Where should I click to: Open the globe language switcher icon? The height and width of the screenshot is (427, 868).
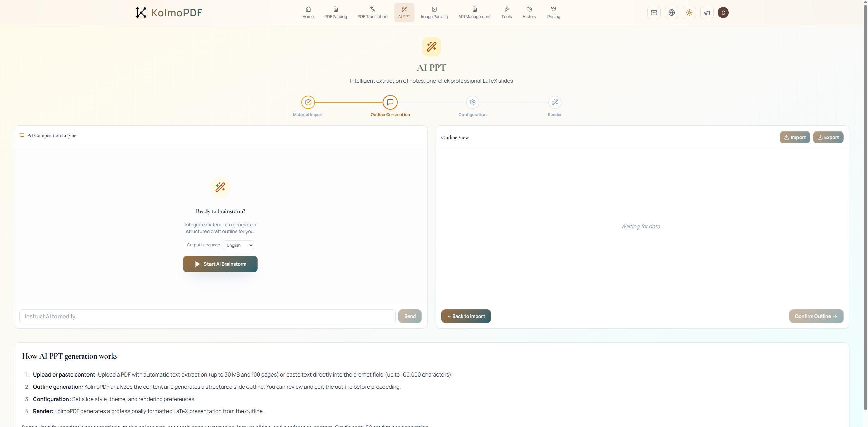click(x=671, y=13)
